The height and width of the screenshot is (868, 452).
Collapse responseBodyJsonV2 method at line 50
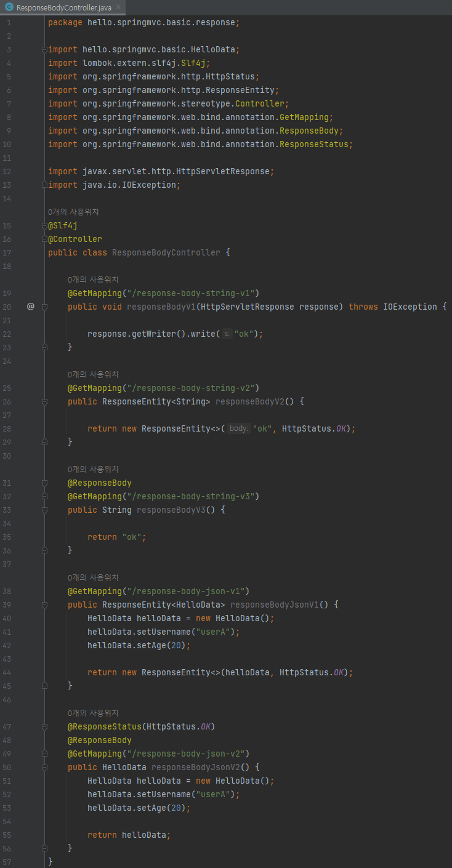(44, 767)
